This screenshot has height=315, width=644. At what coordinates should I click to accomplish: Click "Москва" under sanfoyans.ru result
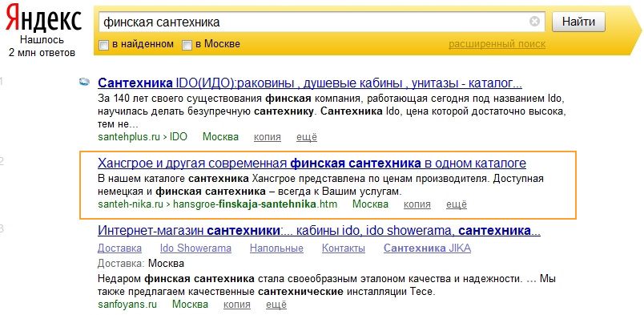click(190, 305)
